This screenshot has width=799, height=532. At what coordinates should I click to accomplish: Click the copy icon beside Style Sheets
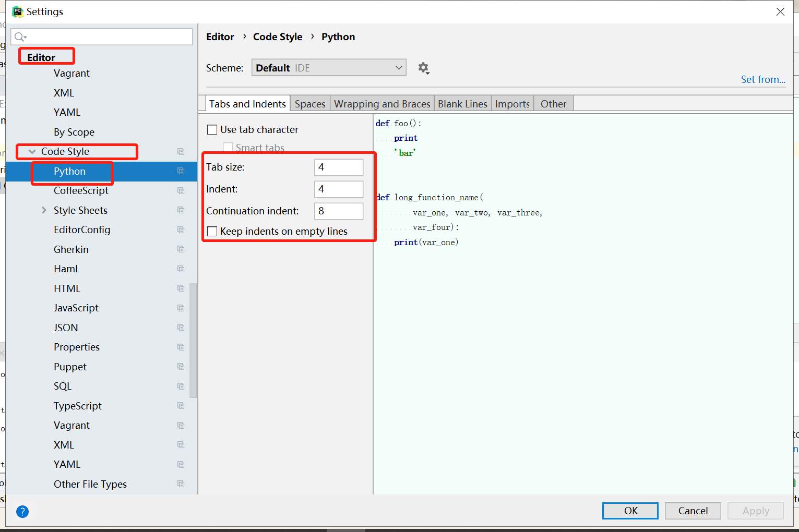[181, 210]
